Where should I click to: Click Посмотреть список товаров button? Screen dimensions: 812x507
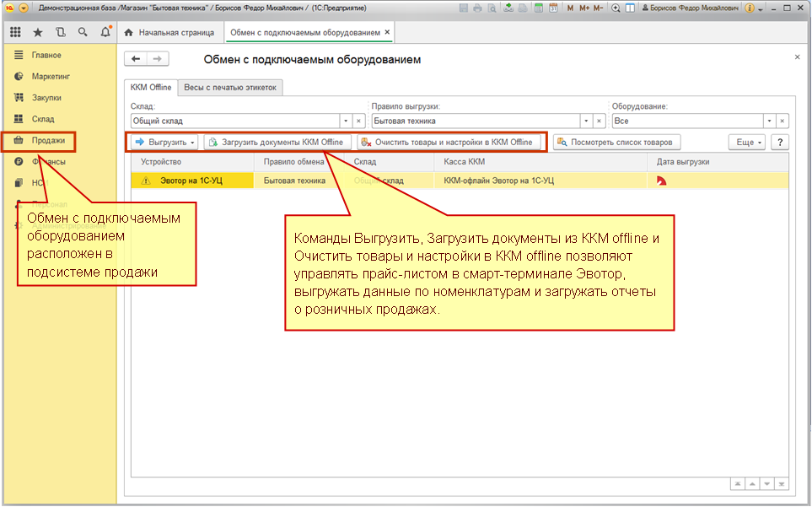click(616, 142)
